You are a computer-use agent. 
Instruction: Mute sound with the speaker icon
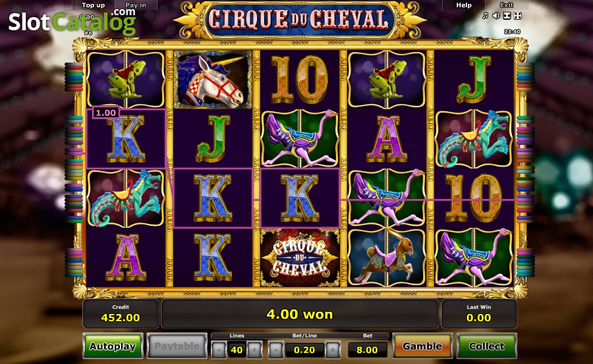(x=496, y=16)
